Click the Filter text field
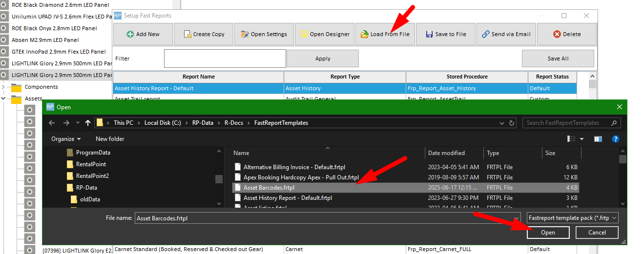Screen dimensions: 644x254 (x=225, y=59)
